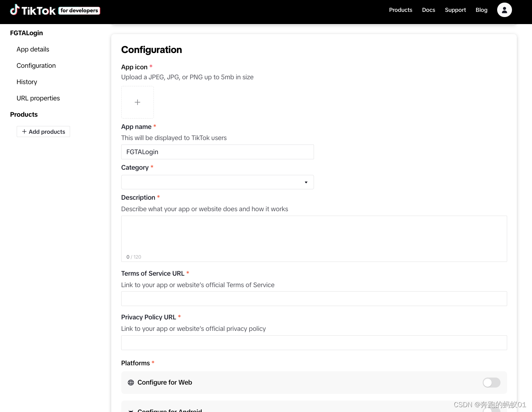
Task: Open Support in the top navigation
Action: pyautogui.click(x=455, y=10)
